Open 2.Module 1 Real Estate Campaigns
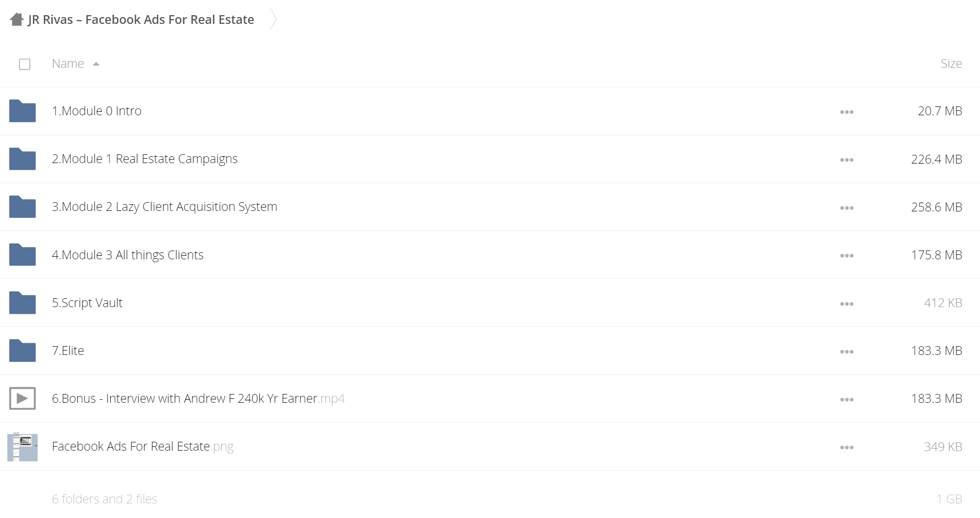Screen dimensions: 980x518 (145, 159)
